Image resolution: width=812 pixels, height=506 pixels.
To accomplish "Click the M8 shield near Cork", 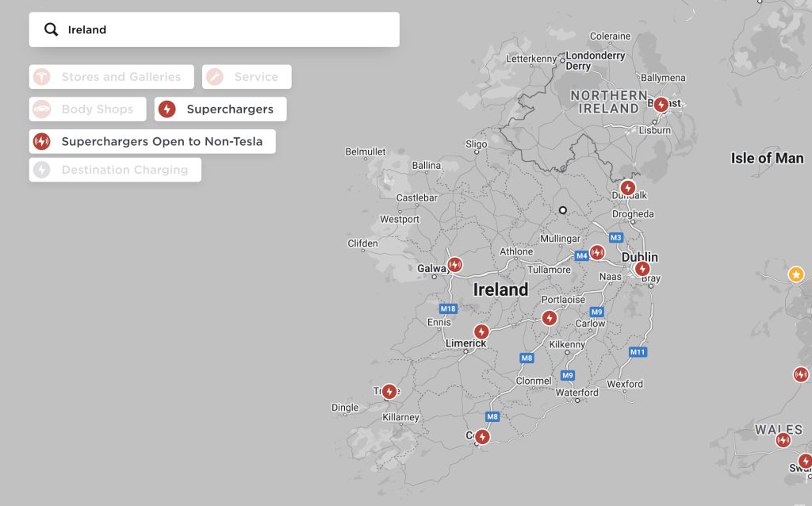I will point(492,416).
